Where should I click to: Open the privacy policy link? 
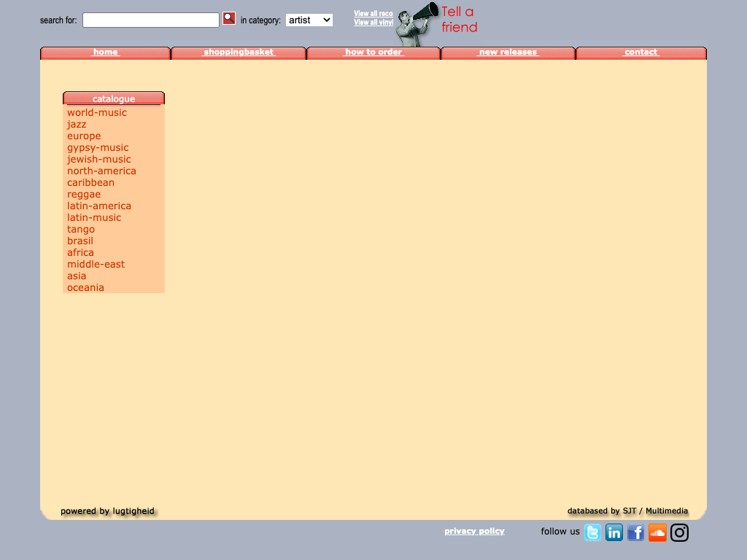(474, 531)
